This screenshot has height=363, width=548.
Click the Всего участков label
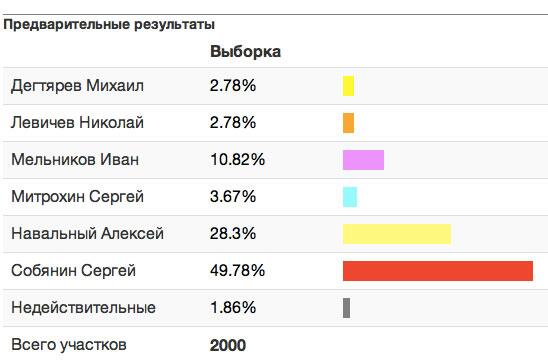point(69,345)
